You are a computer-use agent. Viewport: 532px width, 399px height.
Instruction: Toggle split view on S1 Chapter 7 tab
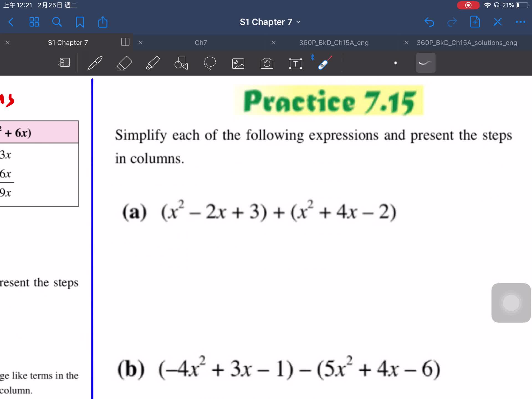[x=125, y=42]
